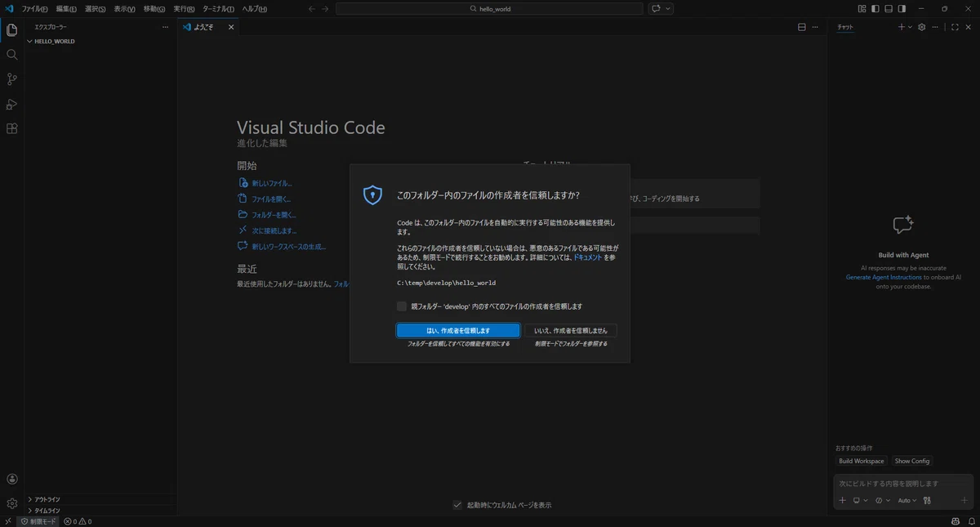980x527 pixels.
Task: Click the remote window indicator in status bar
Action: coord(7,521)
